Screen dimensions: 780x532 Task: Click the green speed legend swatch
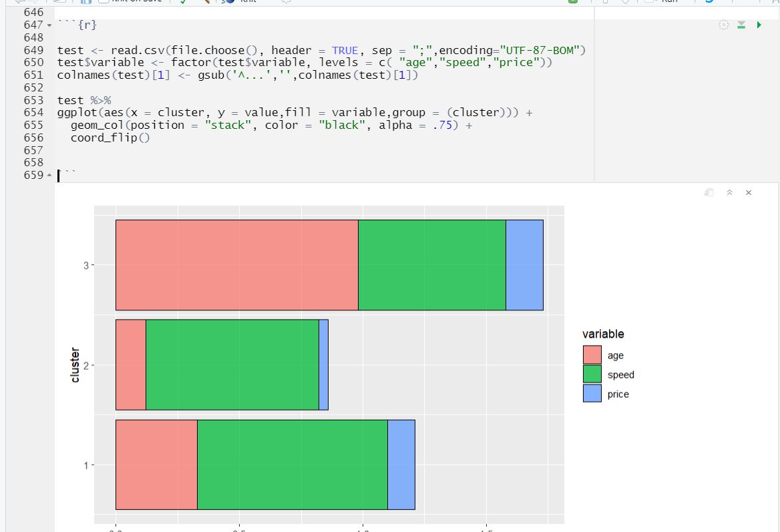(592, 374)
